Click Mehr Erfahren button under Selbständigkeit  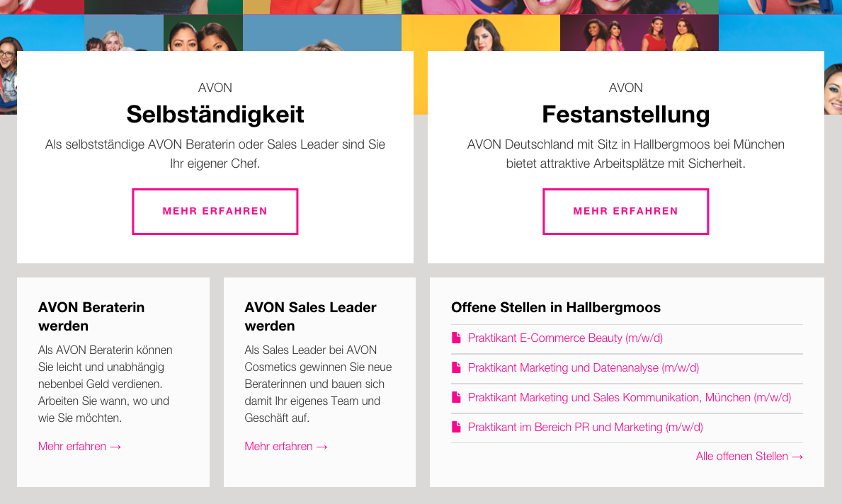215,212
